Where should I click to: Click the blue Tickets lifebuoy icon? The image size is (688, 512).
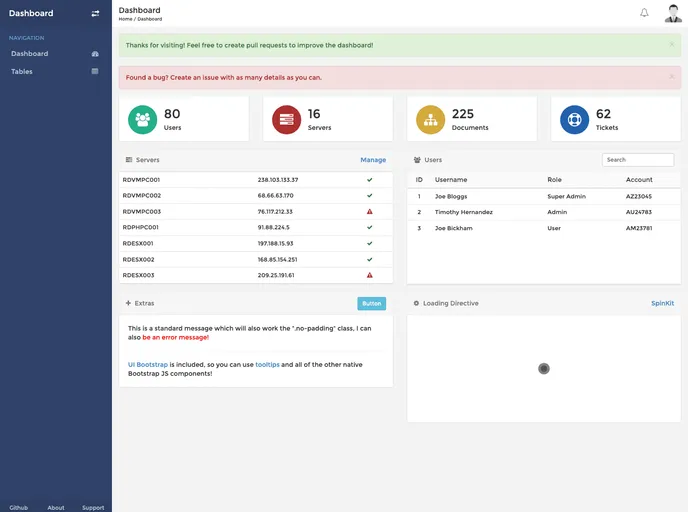574,119
